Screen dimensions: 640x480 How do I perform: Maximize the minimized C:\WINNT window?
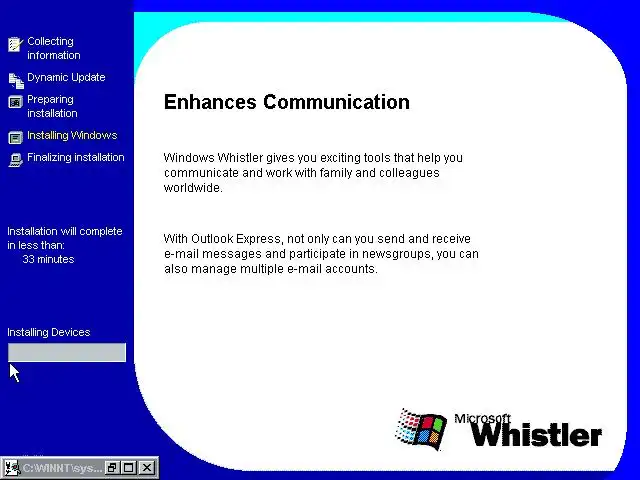129,468
